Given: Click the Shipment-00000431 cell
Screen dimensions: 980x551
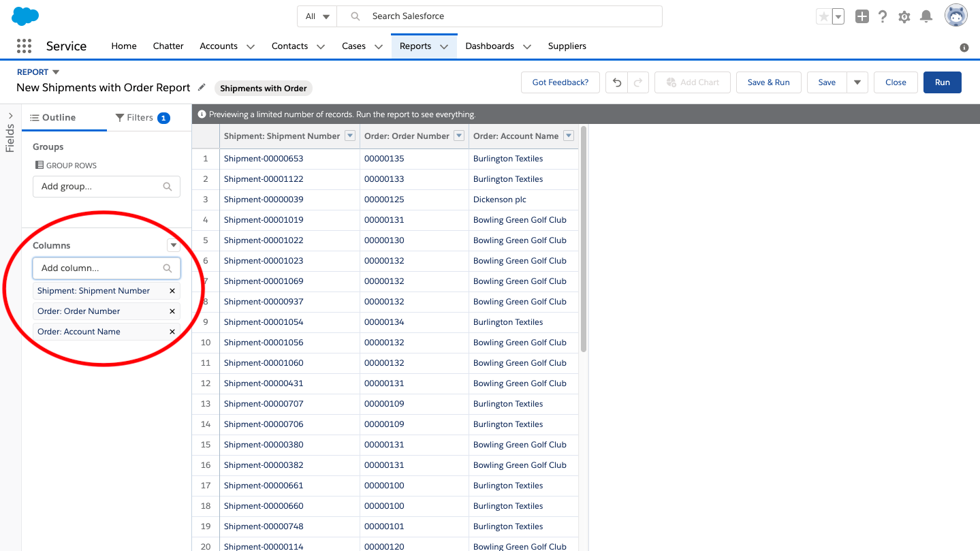Looking at the screenshot, I should pyautogui.click(x=290, y=383).
